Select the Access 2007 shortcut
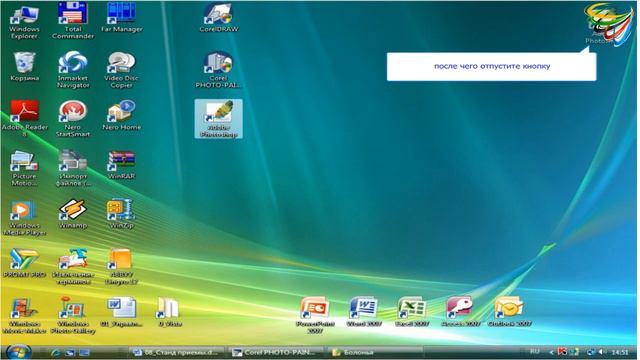 click(460, 312)
